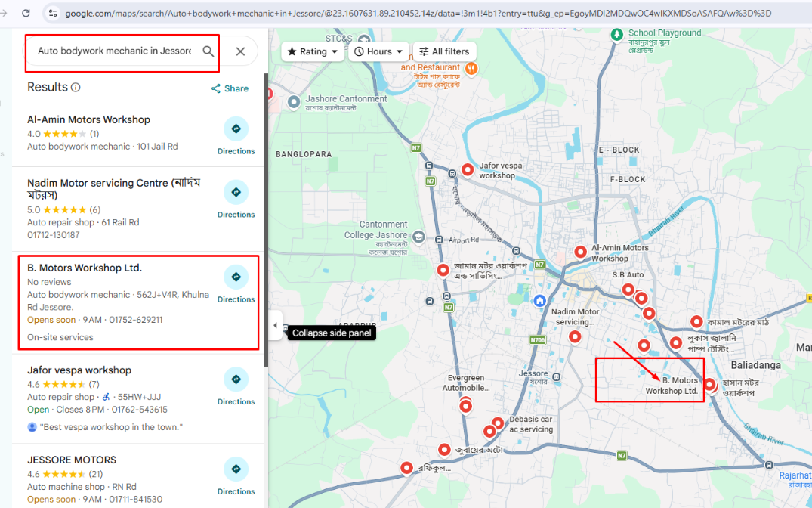Click the Jafor vespa workshop map pin
Viewport: 812px width, 508px height.
468,170
